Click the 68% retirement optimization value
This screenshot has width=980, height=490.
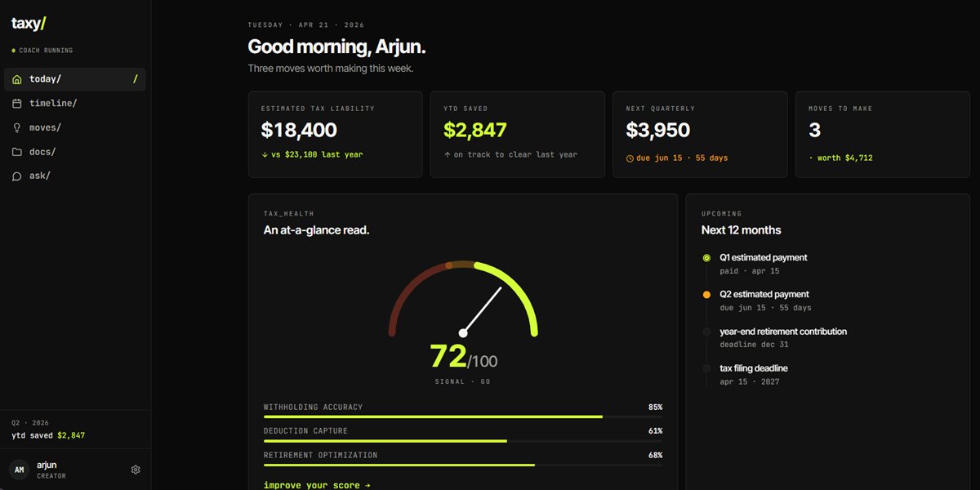pos(655,455)
